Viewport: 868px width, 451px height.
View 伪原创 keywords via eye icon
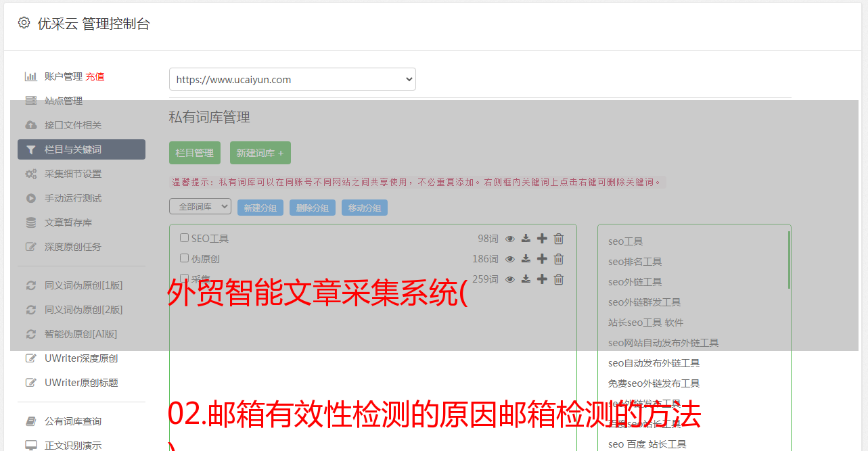coord(510,259)
